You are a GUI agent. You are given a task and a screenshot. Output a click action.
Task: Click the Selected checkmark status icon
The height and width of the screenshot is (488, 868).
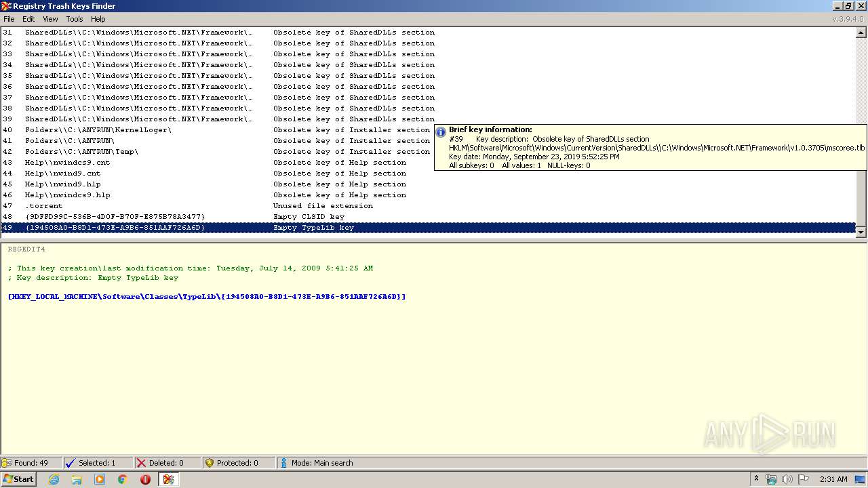click(71, 463)
